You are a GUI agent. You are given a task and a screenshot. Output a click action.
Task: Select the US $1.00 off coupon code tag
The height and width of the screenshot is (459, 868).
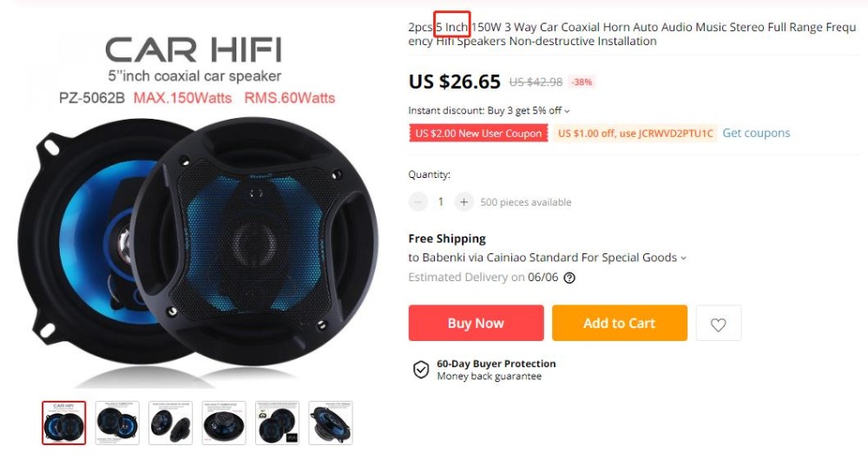point(635,134)
